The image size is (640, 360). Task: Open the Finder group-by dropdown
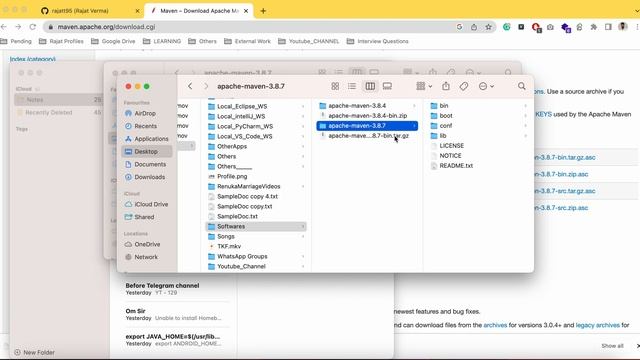[x=424, y=86]
